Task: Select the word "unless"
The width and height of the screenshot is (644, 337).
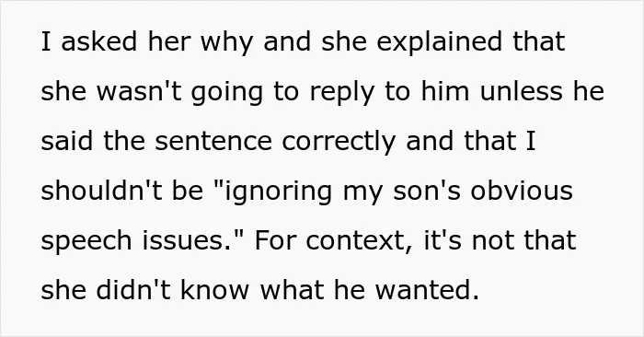Action: [522, 91]
